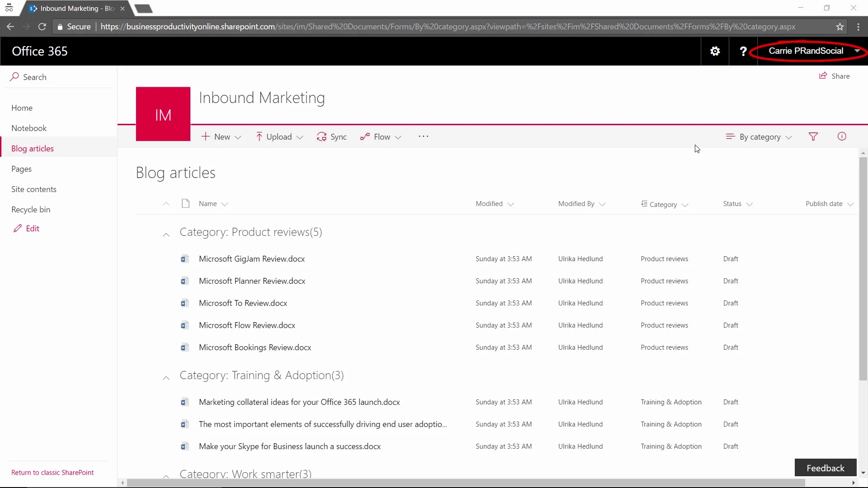Viewport: 868px width, 488px height.
Task: Select Blog articles in the left navigation
Action: [x=33, y=149]
